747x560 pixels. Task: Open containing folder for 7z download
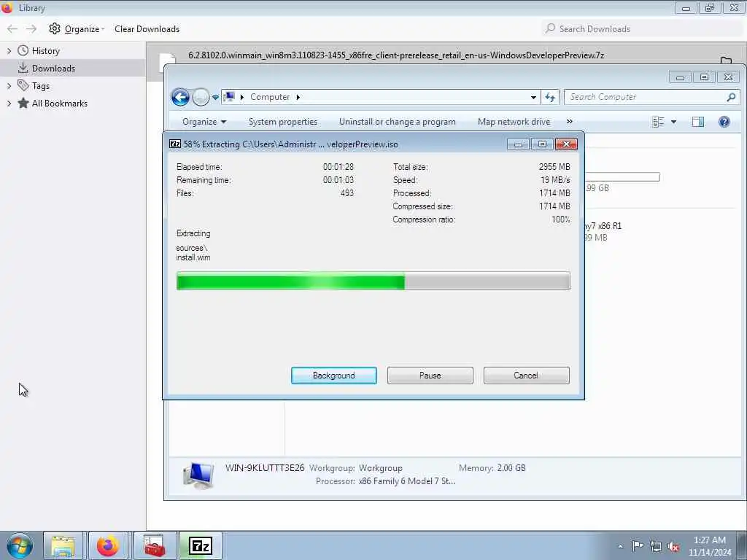click(x=726, y=61)
